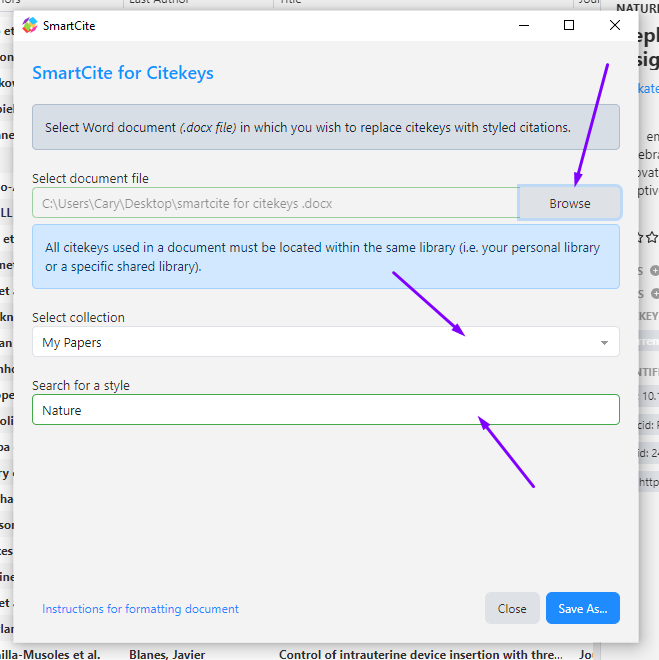Click the star rating icon in background panel
Screen dimensions: 659x660
point(652,237)
